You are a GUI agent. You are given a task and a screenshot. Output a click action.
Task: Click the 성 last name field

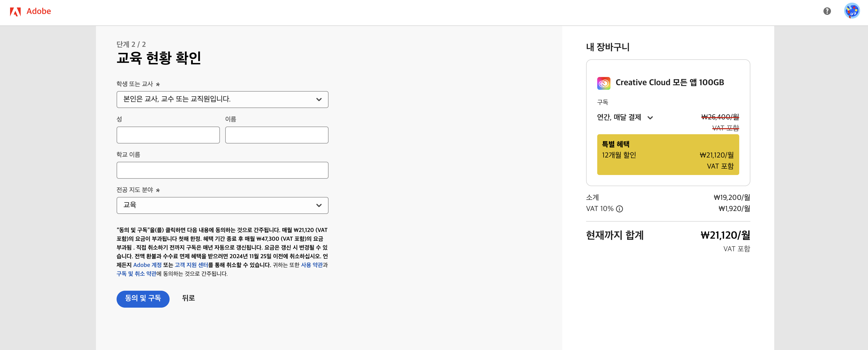pos(168,135)
